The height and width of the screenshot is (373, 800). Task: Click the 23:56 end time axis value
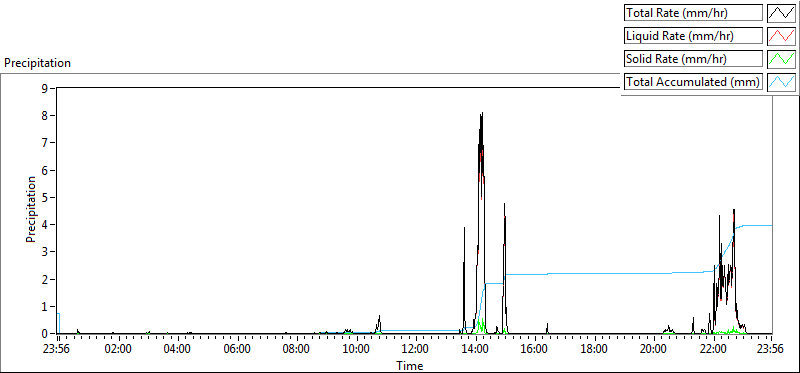pyautogui.click(x=770, y=350)
